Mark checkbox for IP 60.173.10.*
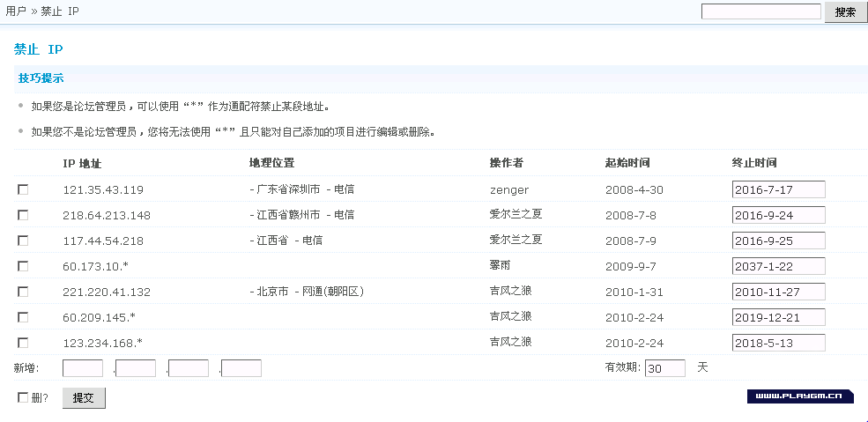Image resolution: width=868 pixels, height=422 pixels. click(x=23, y=266)
